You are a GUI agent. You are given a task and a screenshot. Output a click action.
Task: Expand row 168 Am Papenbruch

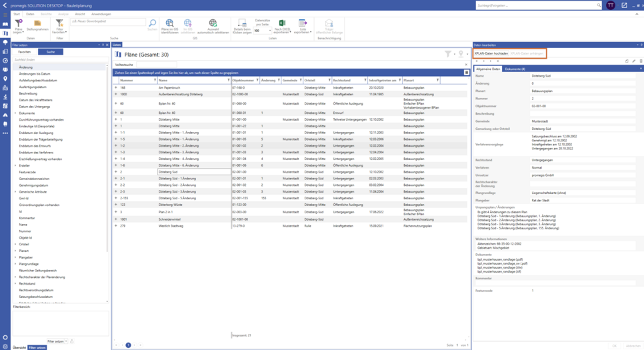(116, 87)
